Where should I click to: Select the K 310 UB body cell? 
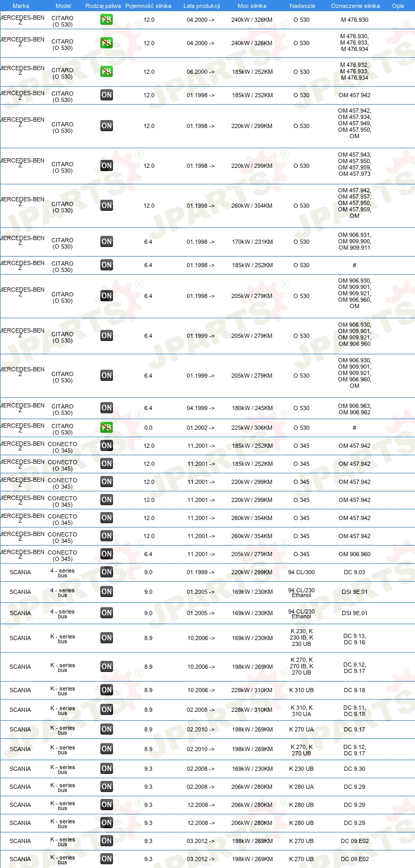pos(301,690)
